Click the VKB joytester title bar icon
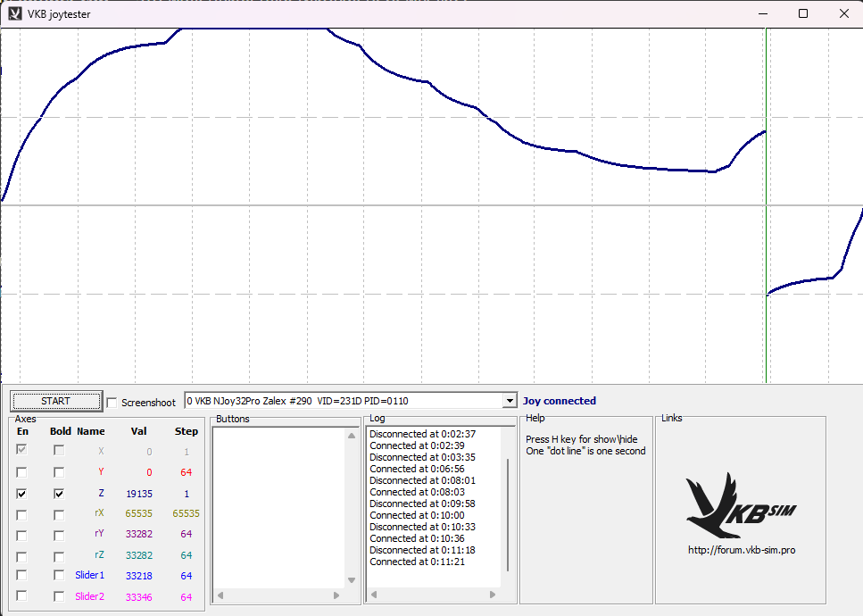Image resolution: width=863 pixels, height=616 pixels. point(14,13)
